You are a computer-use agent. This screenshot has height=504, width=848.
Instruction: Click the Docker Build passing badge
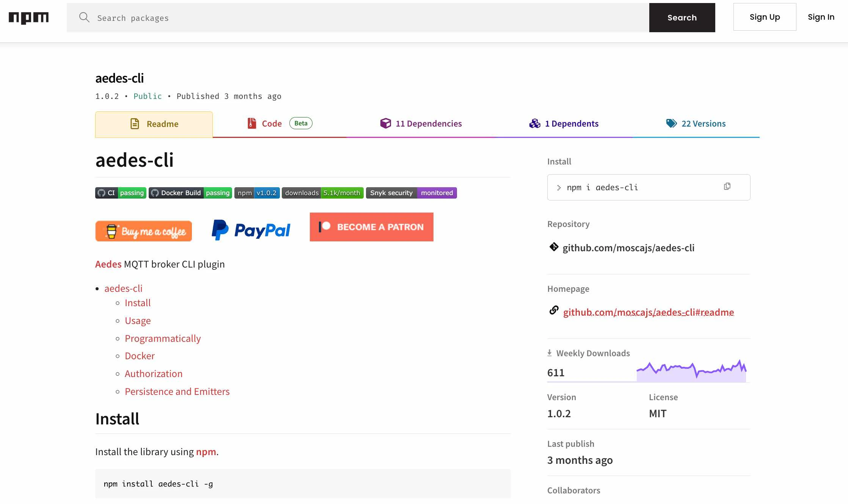pyautogui.click(x=190, y=193)
